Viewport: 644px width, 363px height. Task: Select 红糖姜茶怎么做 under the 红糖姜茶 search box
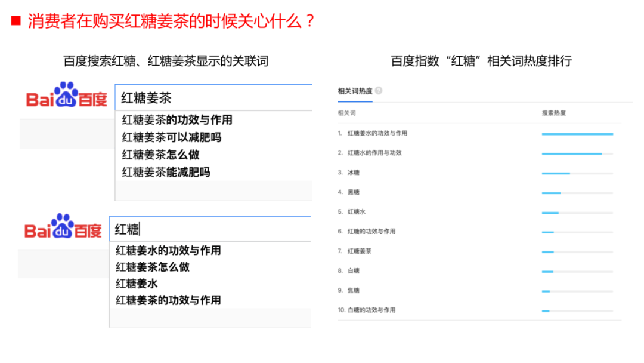point(161,155)
